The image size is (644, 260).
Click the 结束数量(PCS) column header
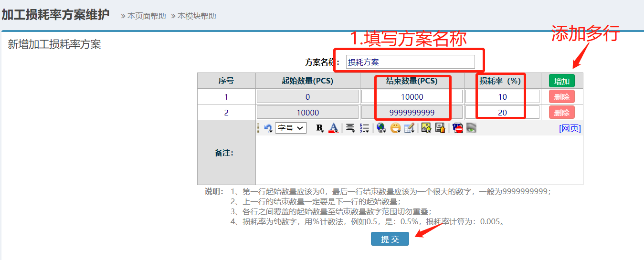pos(412,81)
